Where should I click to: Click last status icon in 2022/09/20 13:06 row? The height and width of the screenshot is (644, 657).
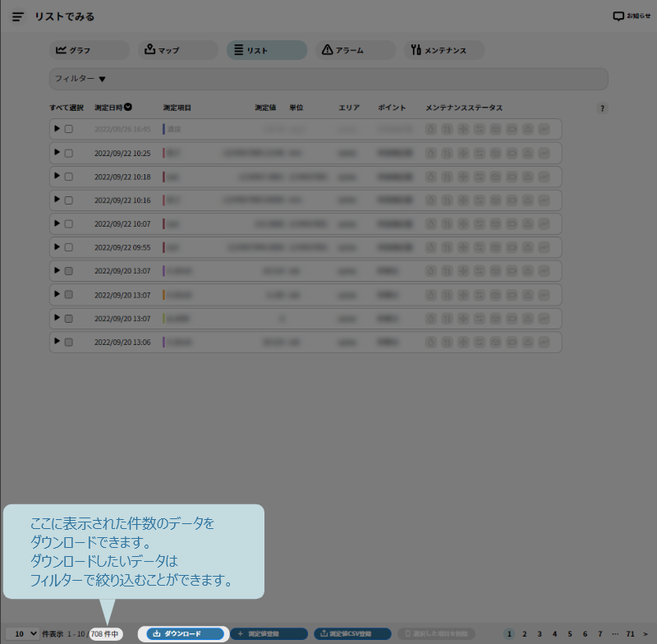point(544,342)
